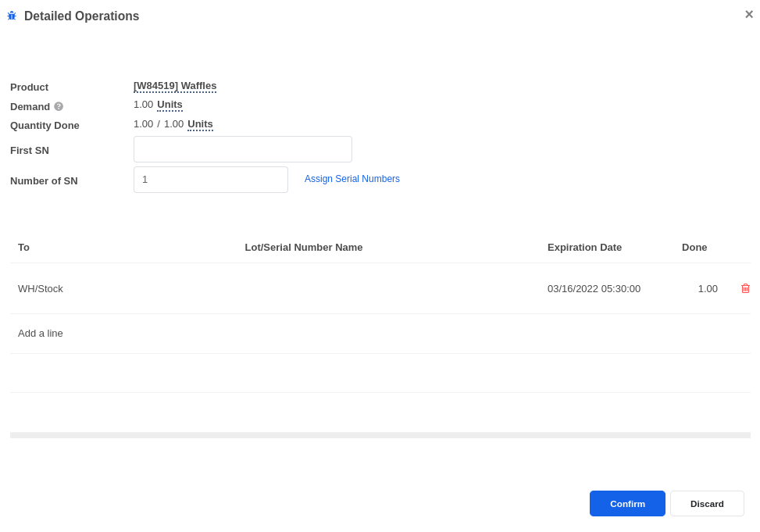
Task: Edit the expiration date 03/16/2022 cell
Action: 594,289
